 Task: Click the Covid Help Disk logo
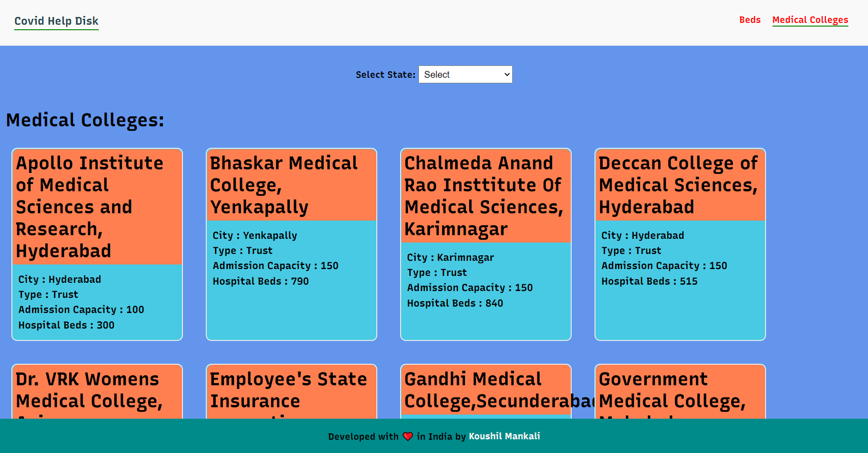click(56, 21)
